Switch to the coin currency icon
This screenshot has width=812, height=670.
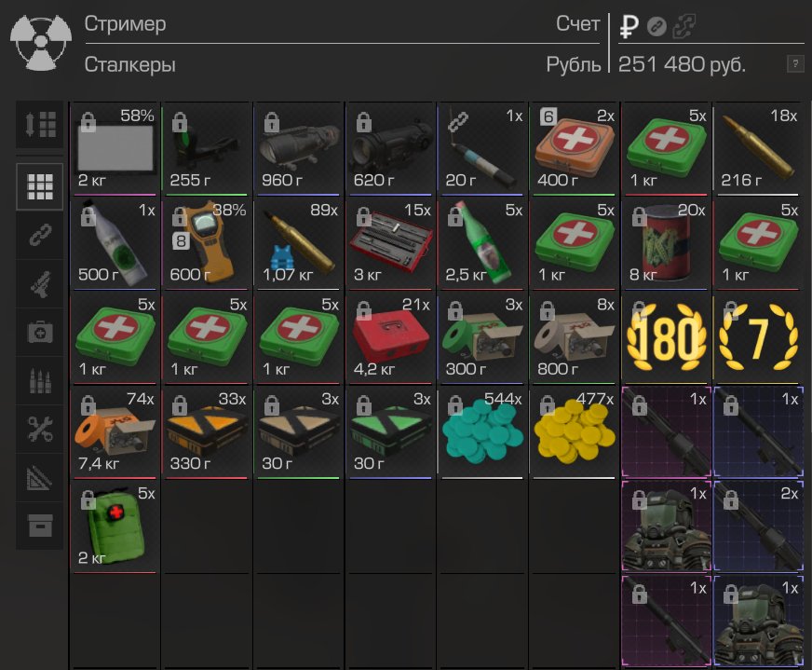[656, 26]
